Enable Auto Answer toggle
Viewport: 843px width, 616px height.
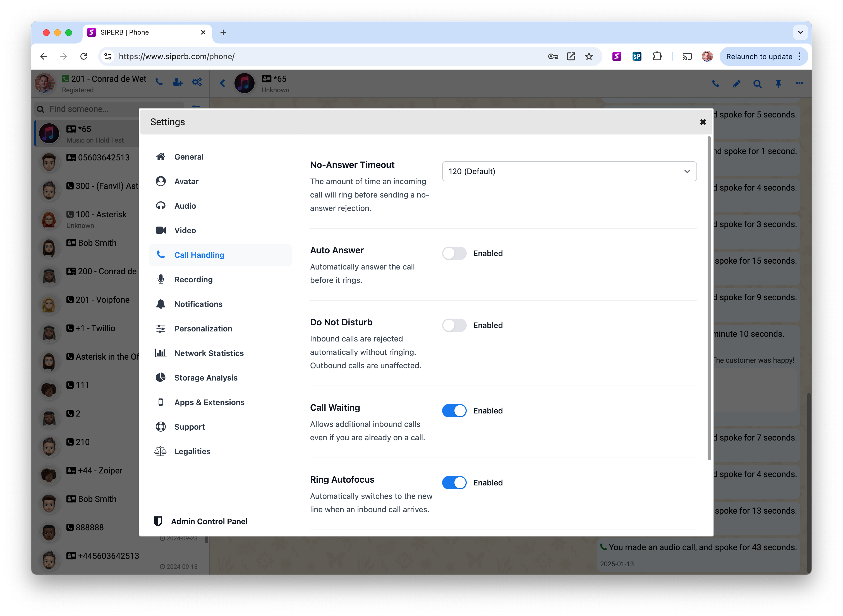(x=454, y=254)
